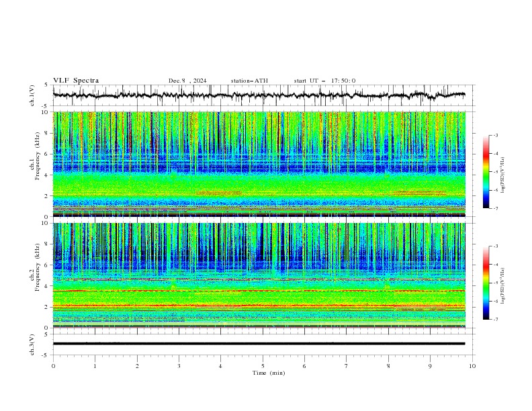Click the ch.2 Frequency (kHz) axis label
The image size is (532, 411).
[35, 267]
